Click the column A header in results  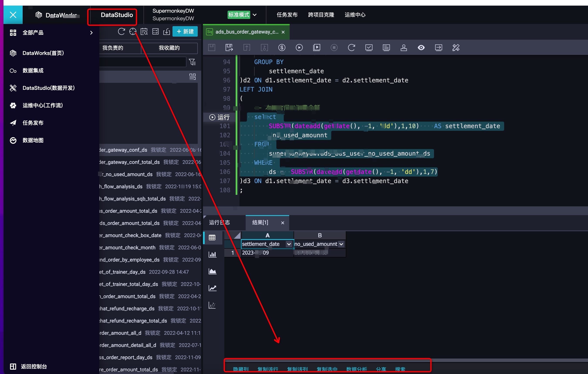click(x=267, y=235)
